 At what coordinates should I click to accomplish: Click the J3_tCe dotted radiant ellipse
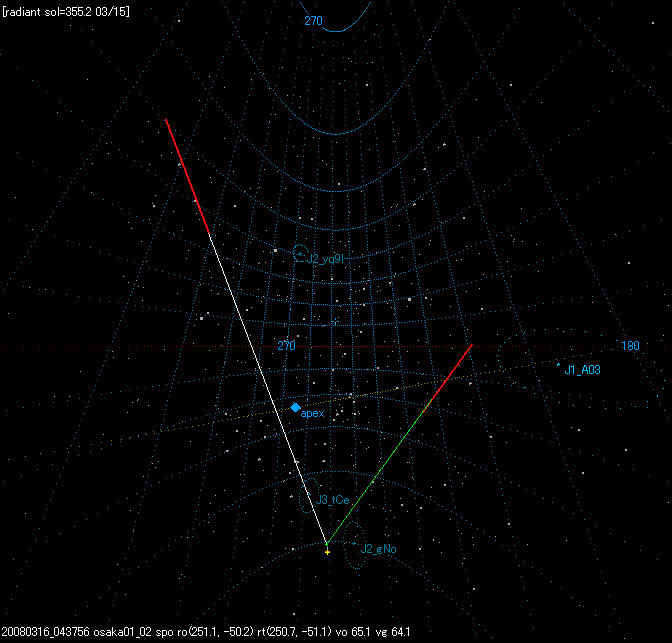tap(309, 496)
